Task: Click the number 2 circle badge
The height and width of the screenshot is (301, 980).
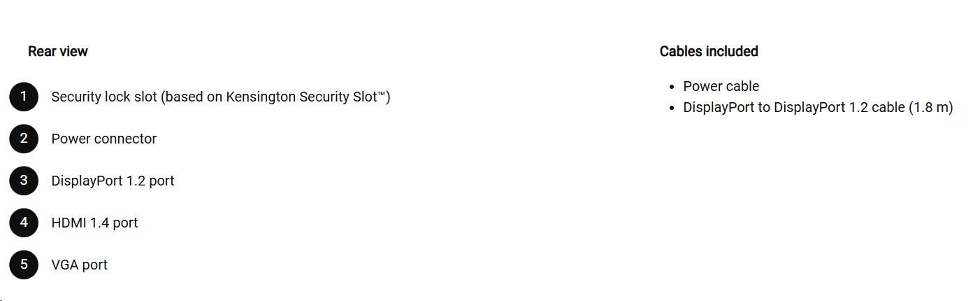Action: pyautogui.click(x=24, y=139)
